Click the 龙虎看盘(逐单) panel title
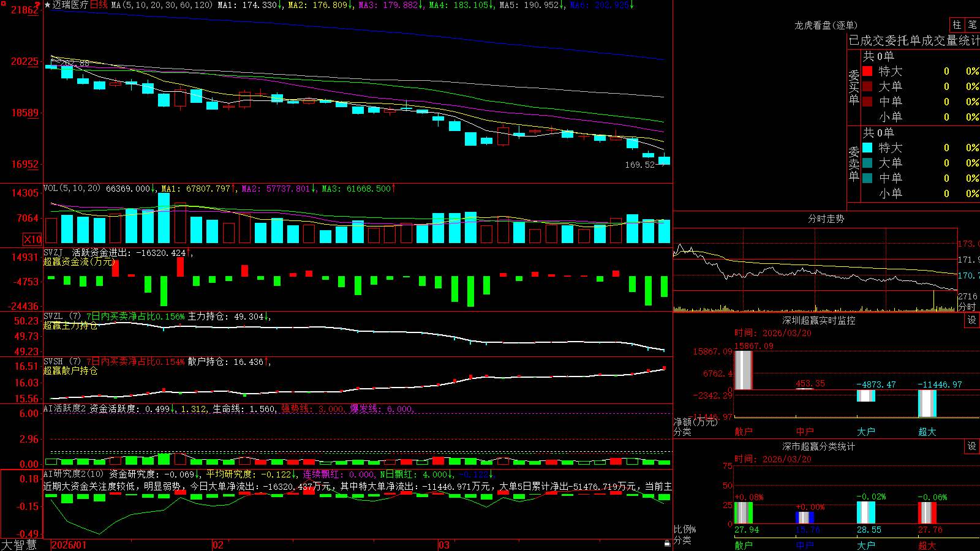 coord(826,25)
